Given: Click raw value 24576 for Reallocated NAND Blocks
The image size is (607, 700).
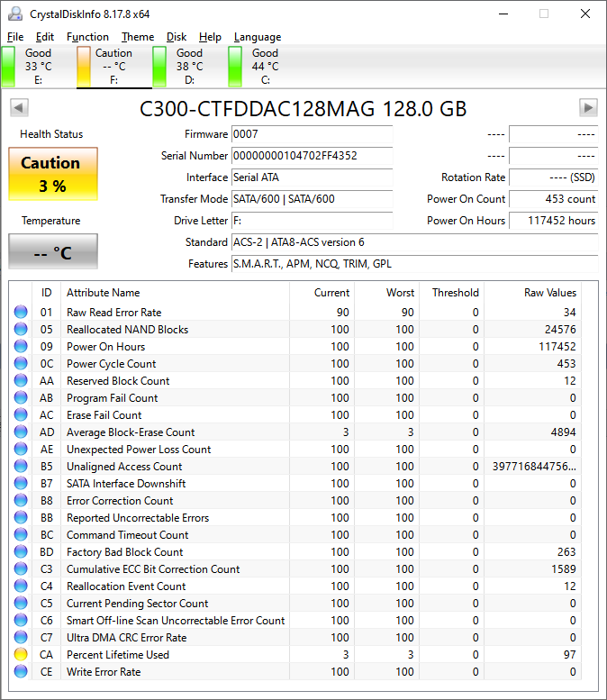Looking at the screenshot, I should 560,330.
